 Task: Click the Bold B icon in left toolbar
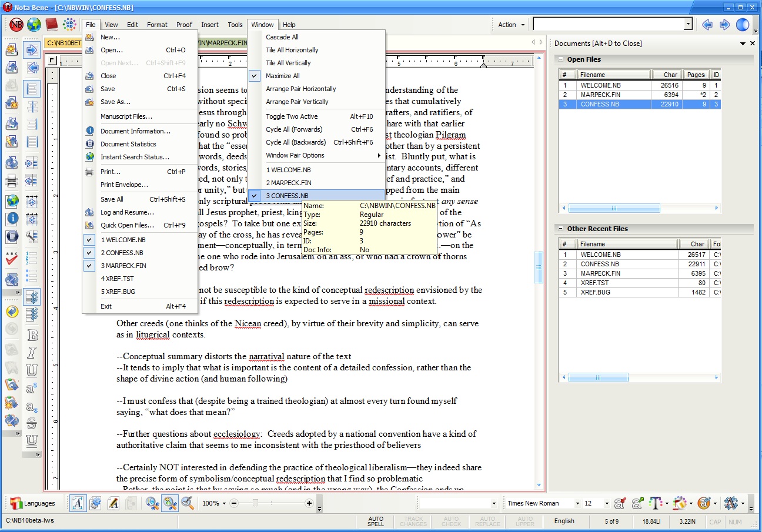pos(32,336)
